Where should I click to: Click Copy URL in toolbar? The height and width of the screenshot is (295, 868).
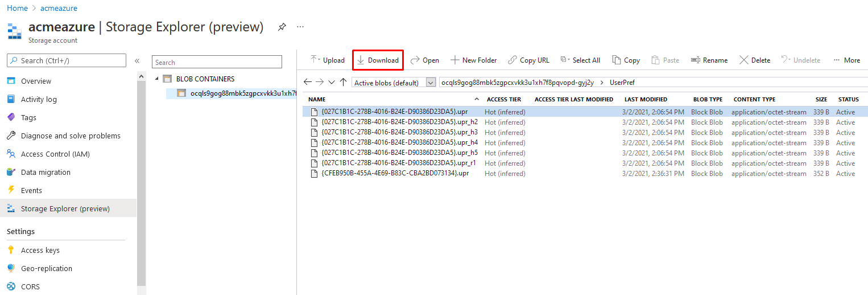pos(528,60)
